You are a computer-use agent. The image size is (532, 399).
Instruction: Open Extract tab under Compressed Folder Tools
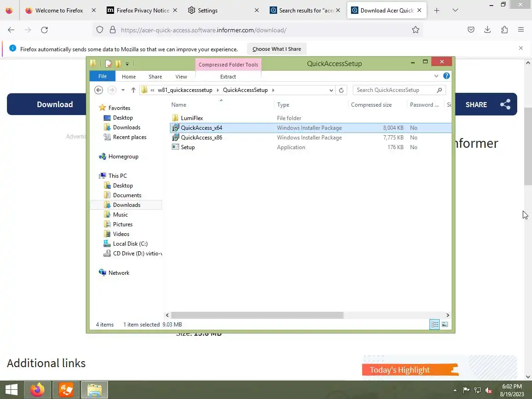(228, 77)
